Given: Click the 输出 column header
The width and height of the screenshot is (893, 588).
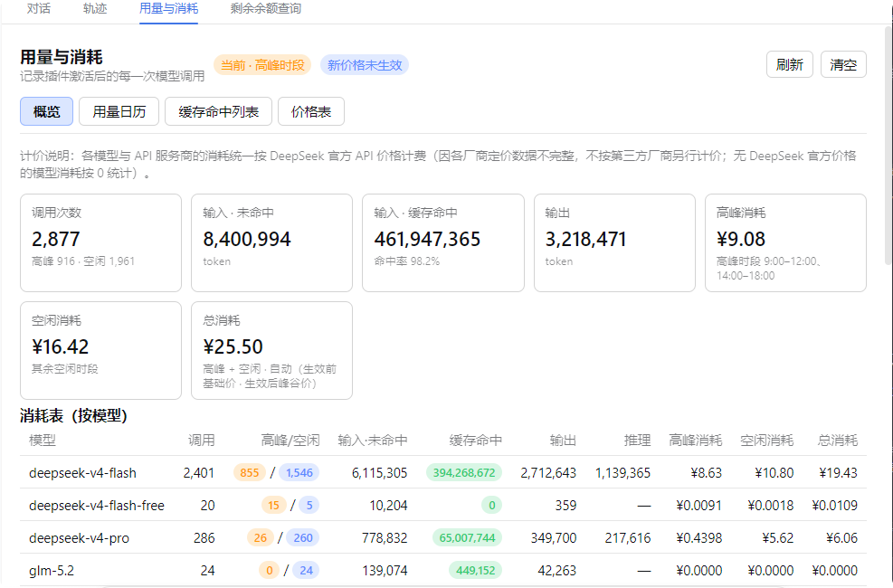Looking at the screenshot, I should [563, 440].
